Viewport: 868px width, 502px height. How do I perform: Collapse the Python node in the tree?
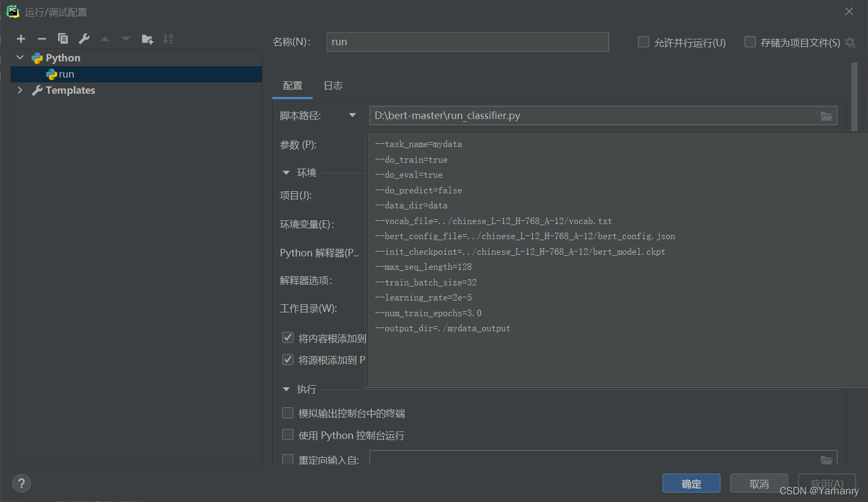click(x=20, y=58)
